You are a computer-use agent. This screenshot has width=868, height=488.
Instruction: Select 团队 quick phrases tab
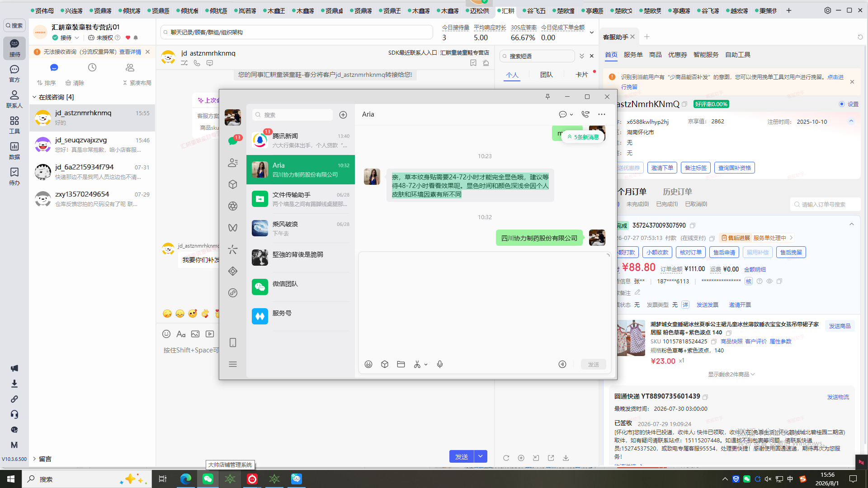[x=546, y=75]
